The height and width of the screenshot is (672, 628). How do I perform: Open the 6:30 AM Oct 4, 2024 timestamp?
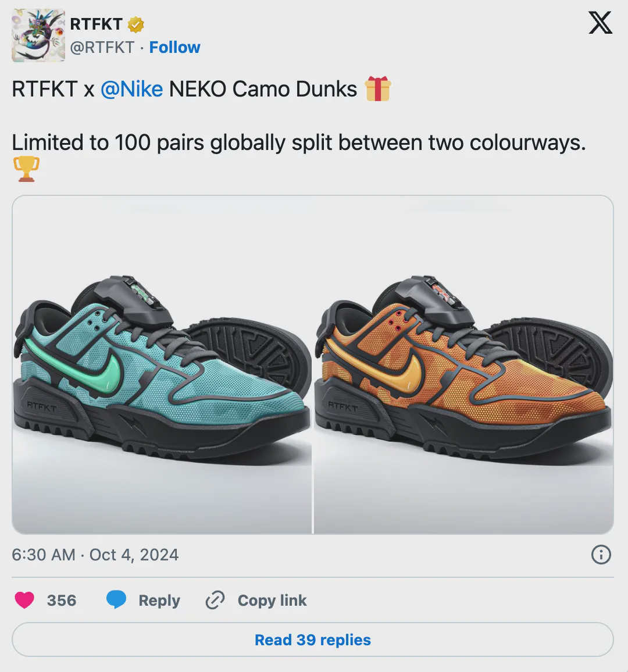(95, 555)
